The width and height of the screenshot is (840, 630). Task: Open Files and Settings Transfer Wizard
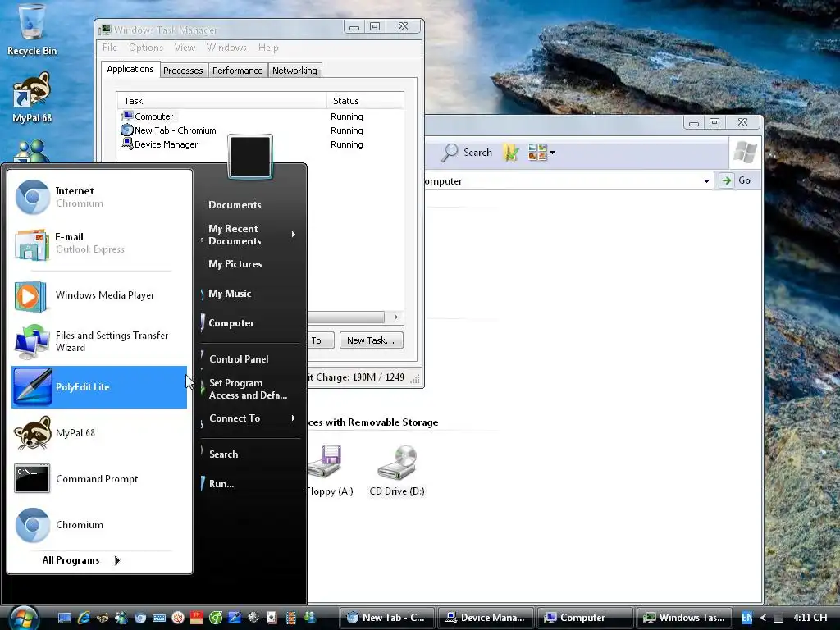(x=99, y=341)
